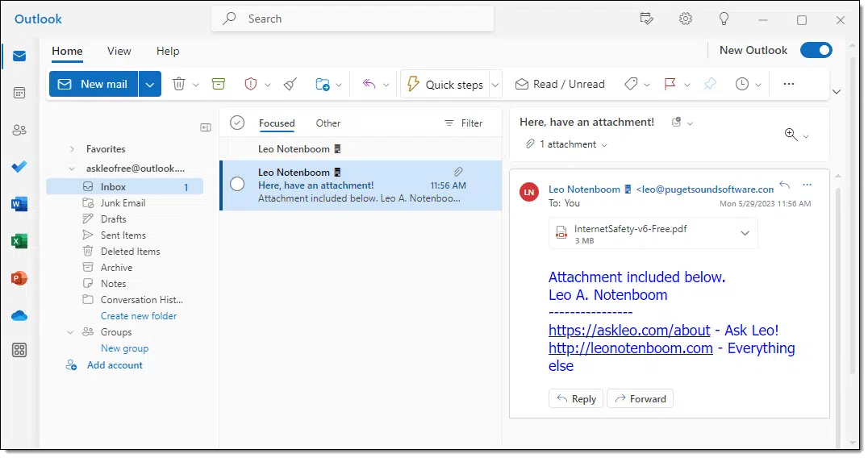The image size is (868, 458).
Task: Collapse the folder pane with the toggle icon
Action: pyautogui.click(x=206, y=127)
